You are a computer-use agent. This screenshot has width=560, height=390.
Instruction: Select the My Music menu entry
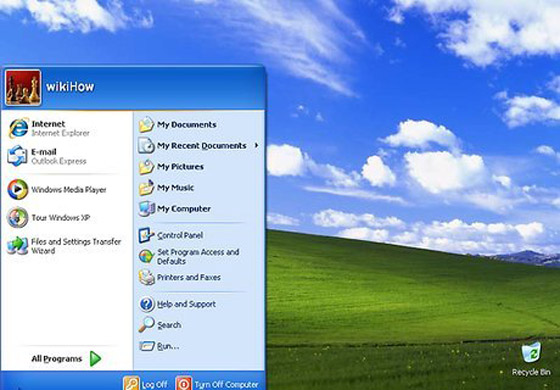tap(199, 188)
